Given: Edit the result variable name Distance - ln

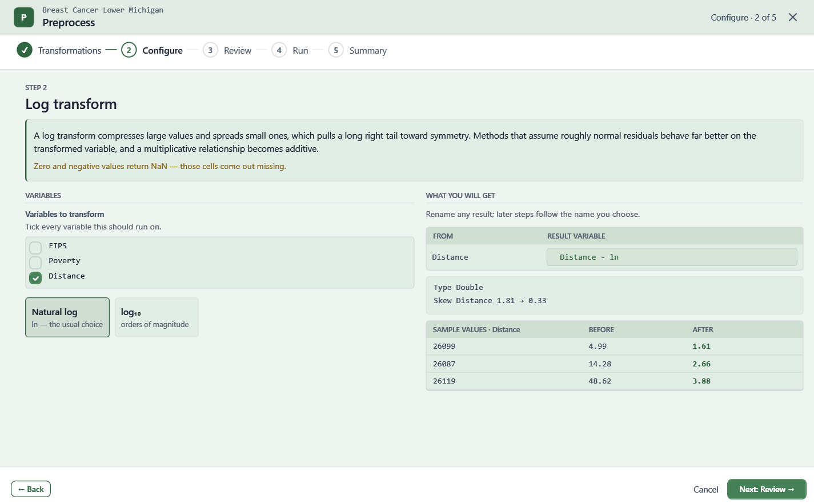Looking at the screenshot, I should [672, 257].
